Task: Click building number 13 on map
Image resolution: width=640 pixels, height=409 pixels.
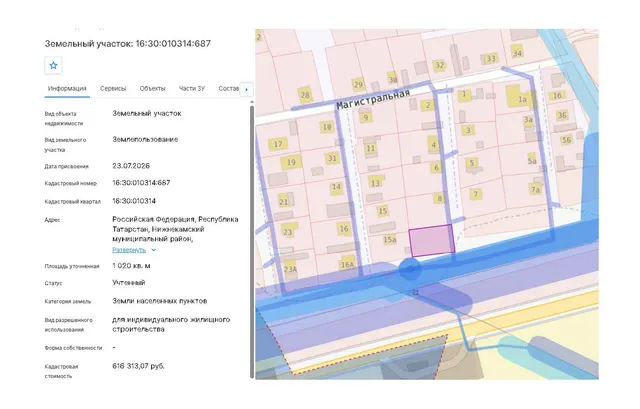Action: point(375,183)
